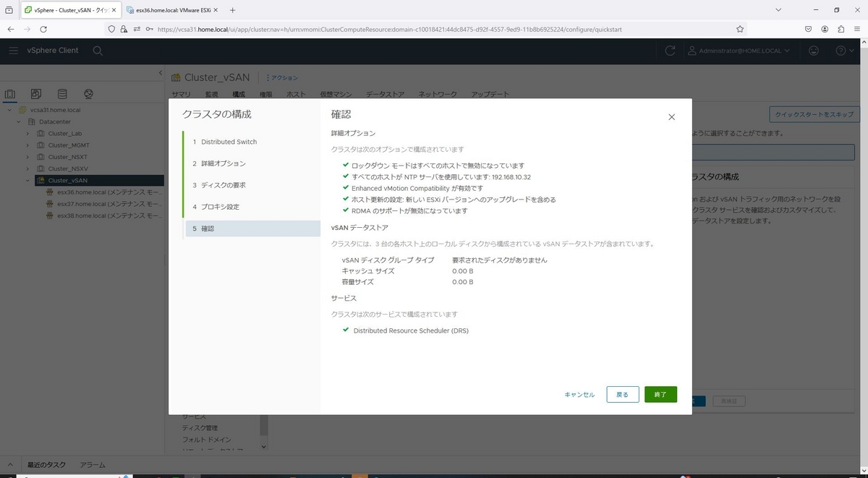The image size is (868, 478).
Task: Click the 戻る back button
Action: (623, 394)
